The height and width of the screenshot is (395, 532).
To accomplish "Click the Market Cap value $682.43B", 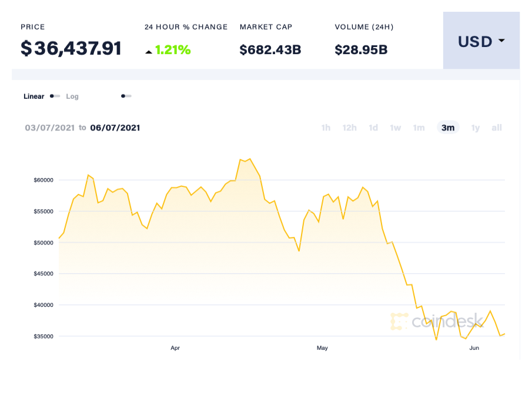I will (270, 50).
